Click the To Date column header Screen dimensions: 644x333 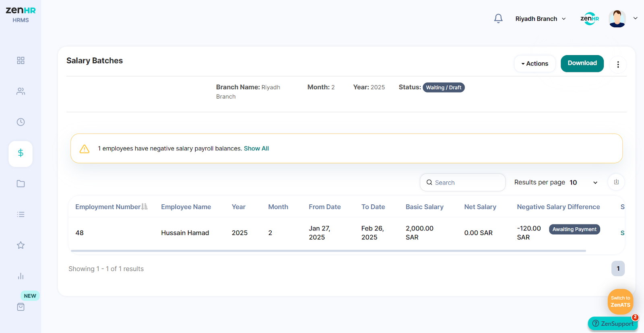tap(373, 207)
